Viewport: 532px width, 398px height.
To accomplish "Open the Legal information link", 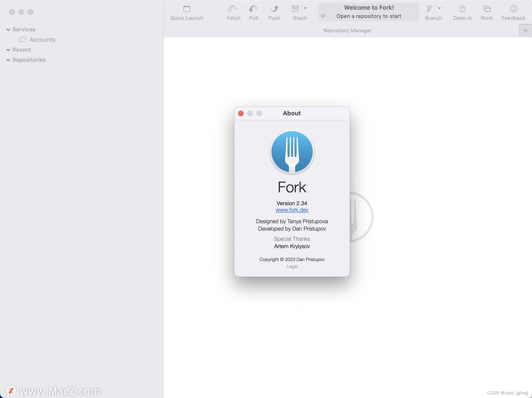I will click(292, 266).
